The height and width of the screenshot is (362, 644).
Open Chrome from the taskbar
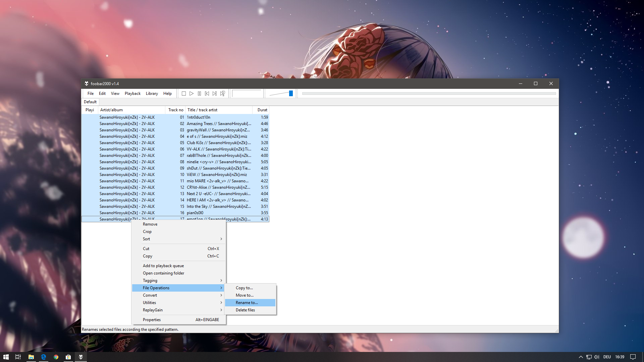click(56, 357)
